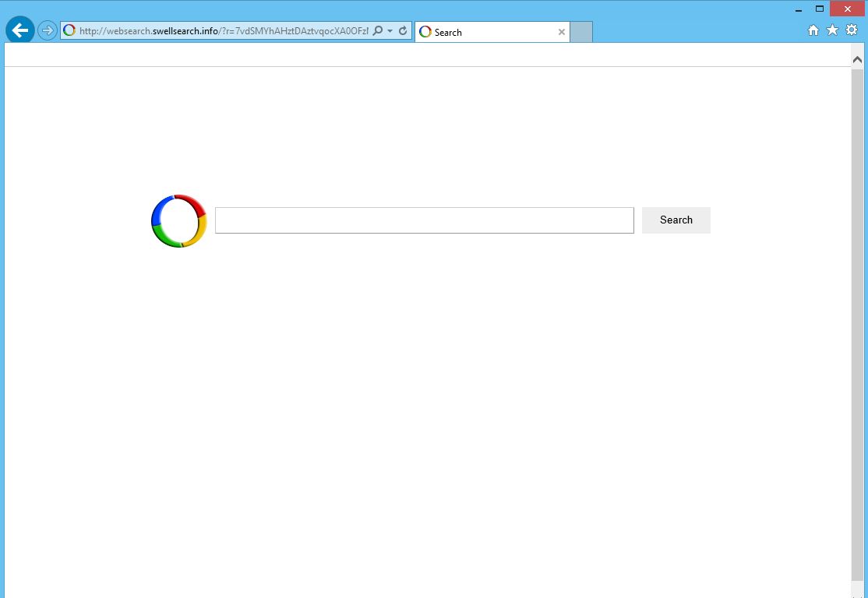Viewport: 868px width, 598px height.
Task: Open Favorites with the star icon
Action: pyautogui.click(x=832, y=30)
